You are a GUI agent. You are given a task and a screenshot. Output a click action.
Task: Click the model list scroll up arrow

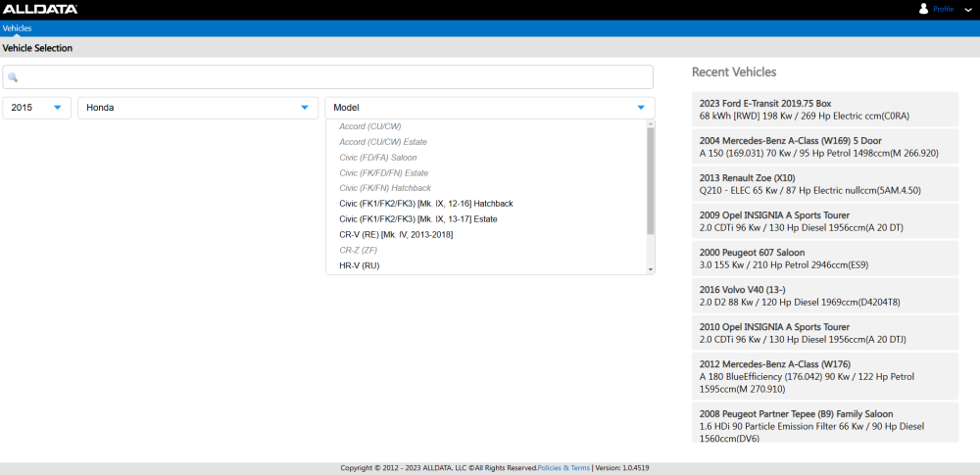click(650, 126)
